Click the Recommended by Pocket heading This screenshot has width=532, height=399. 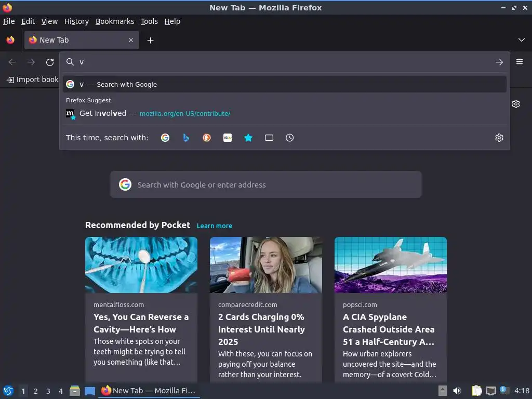coord(138,225)
